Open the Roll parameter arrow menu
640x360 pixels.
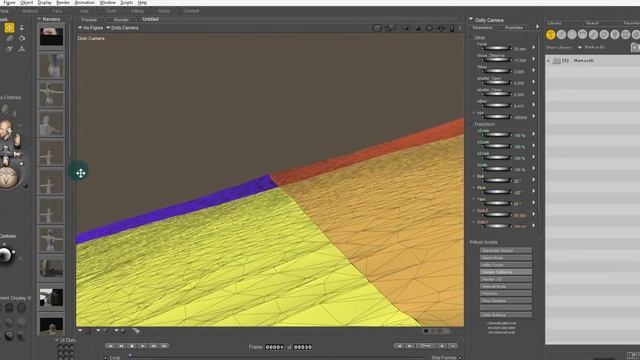[x=533, y=179]
